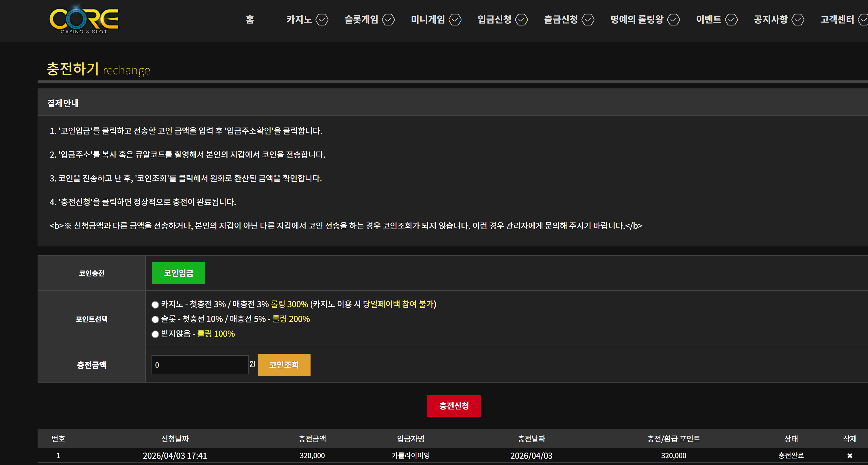This screenshot has height=465, width=868.
Task: Click the circle chevron icon beside 명예의 롤링왕
Action: (x=673, y=20)
